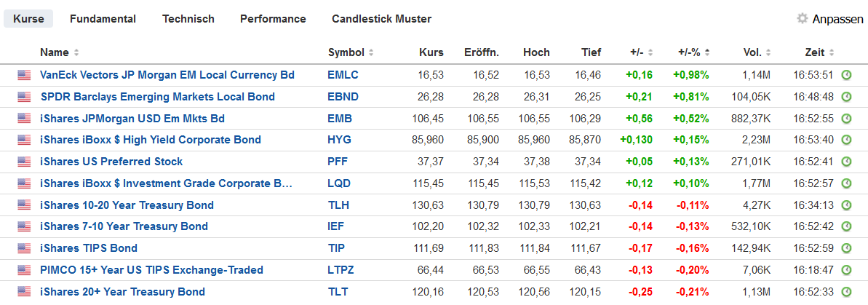Sort table by Symbol column arrows
This screenshot has height=305, width=868.
pyautogui.click(x=371, y=53)
